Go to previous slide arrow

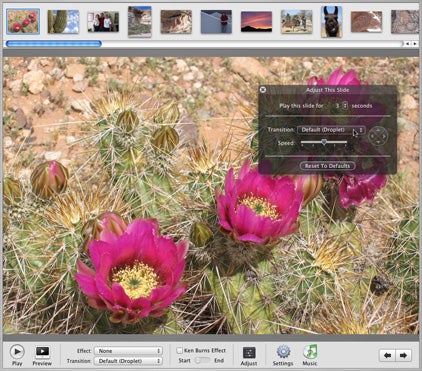(x=387, y=355)
